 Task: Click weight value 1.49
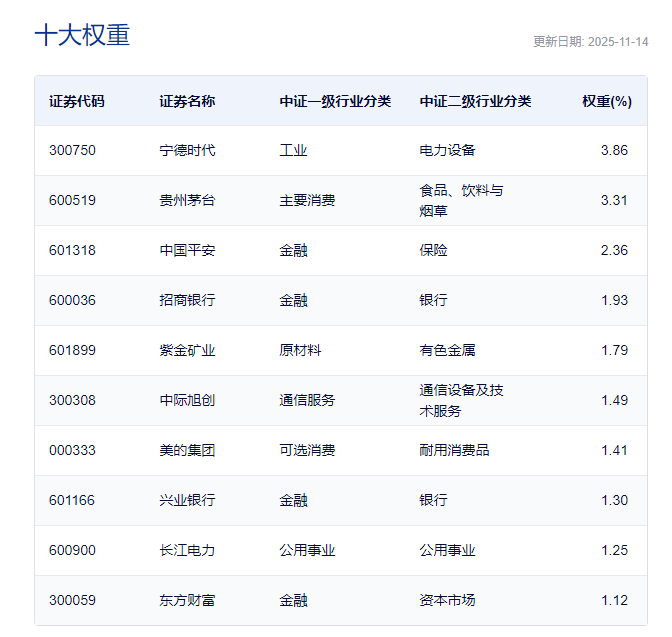coord(615,400)
